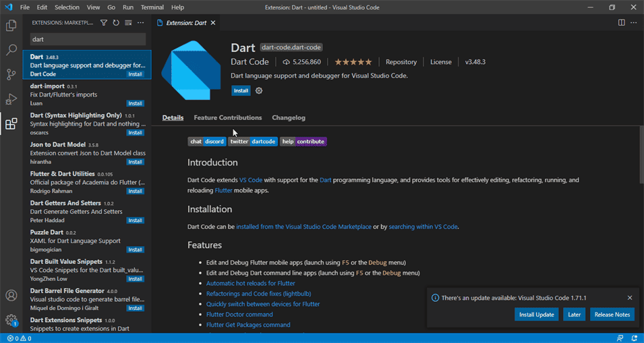Open the View menu
644x343 pixels.
93,7
